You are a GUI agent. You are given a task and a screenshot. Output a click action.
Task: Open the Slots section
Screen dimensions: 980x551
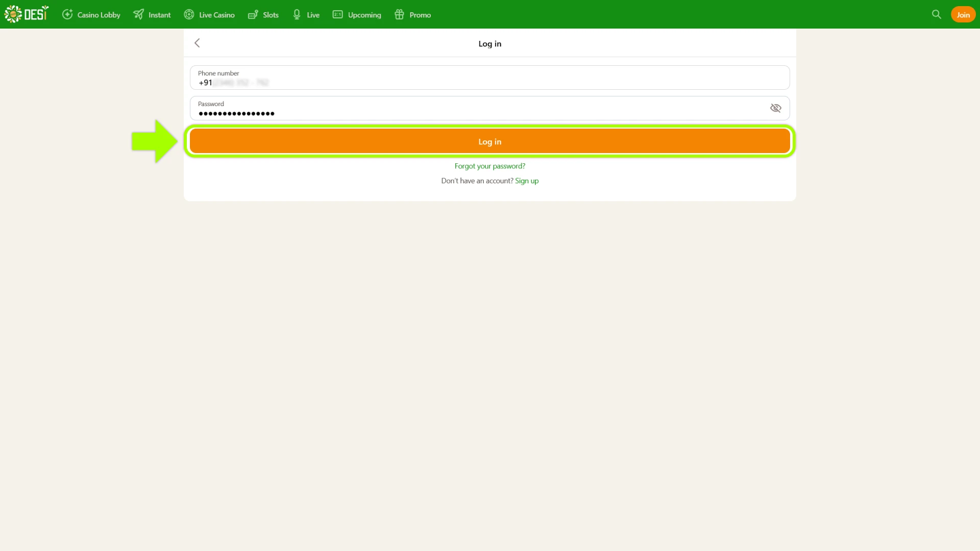tap(263, 14)
